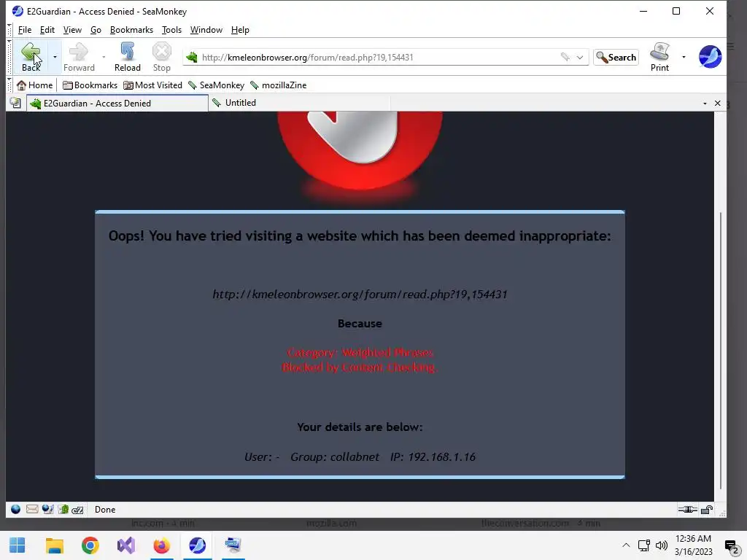This screenshot has height=560, width=747.
Task: Open the File menu
Action: [24, 29]
